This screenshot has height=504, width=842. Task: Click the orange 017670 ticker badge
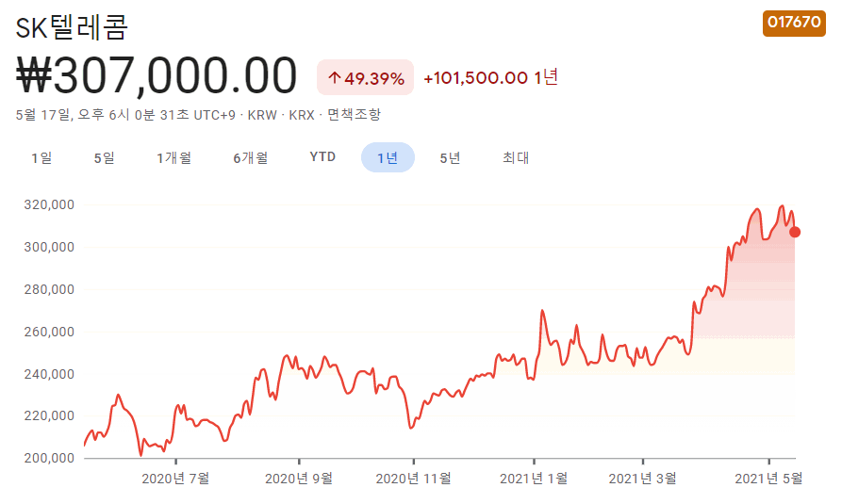point(794,23)
